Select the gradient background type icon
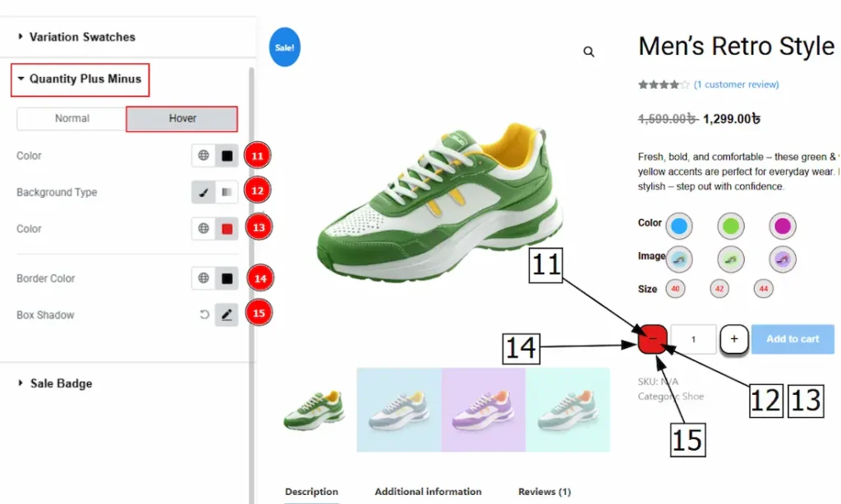 [227, 192]
